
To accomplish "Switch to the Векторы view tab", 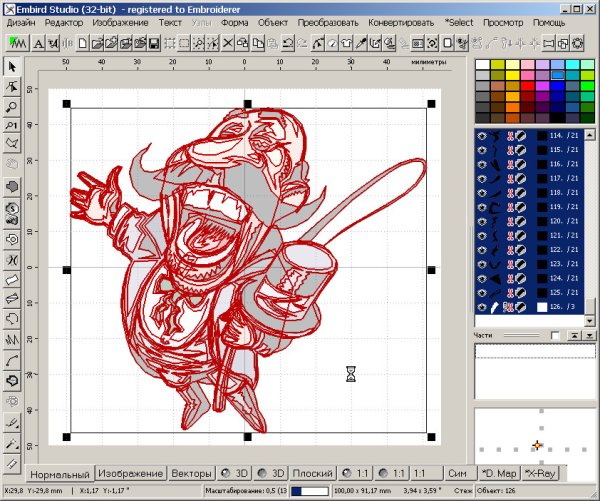I will click(x=191, y=472).
